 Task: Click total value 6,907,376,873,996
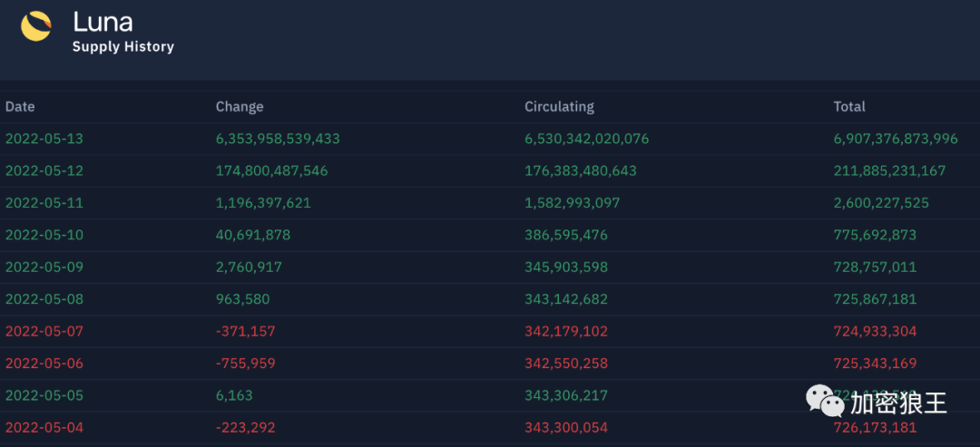coord(896,139)
